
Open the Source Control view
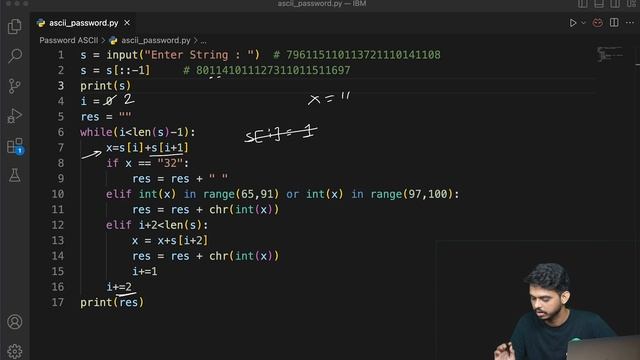(x=14, y=86)
